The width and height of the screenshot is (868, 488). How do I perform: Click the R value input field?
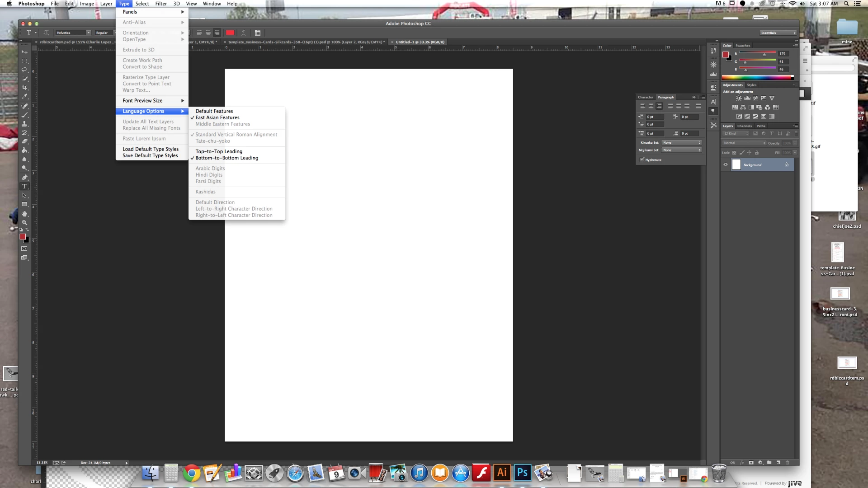pos(783,54)
